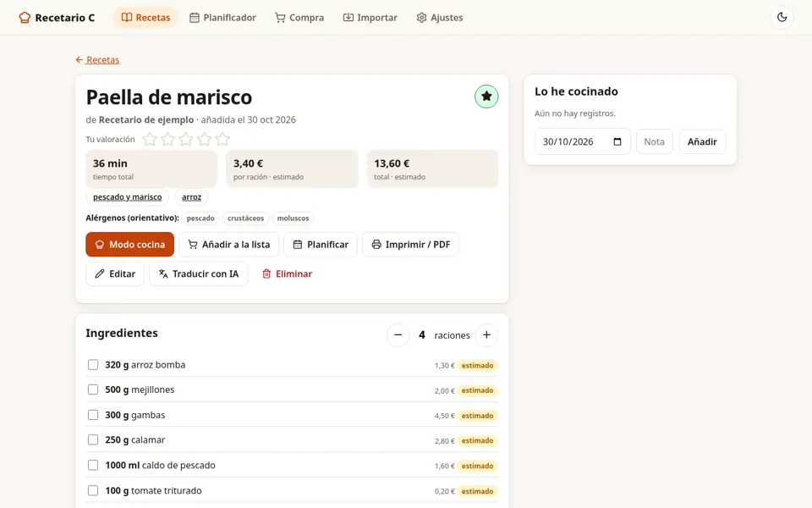Click the moluscos allergen chip
Screen dimensions: 812x508
[294, 218]
